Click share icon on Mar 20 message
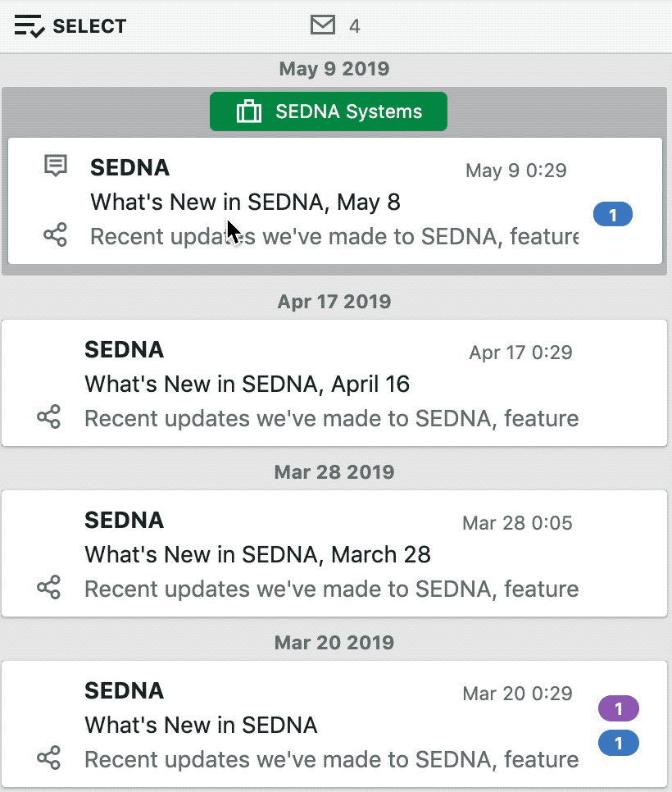This screenshot has width=672, height=792. point(49,758)
